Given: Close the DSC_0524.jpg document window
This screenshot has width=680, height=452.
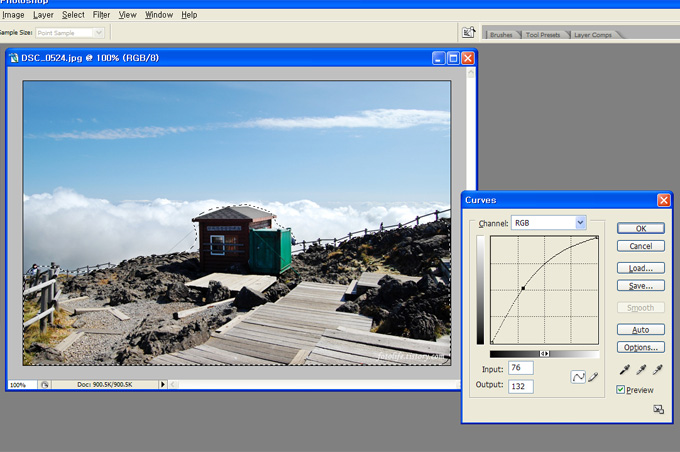Looking at the screenshot, I should click(468, 58).
